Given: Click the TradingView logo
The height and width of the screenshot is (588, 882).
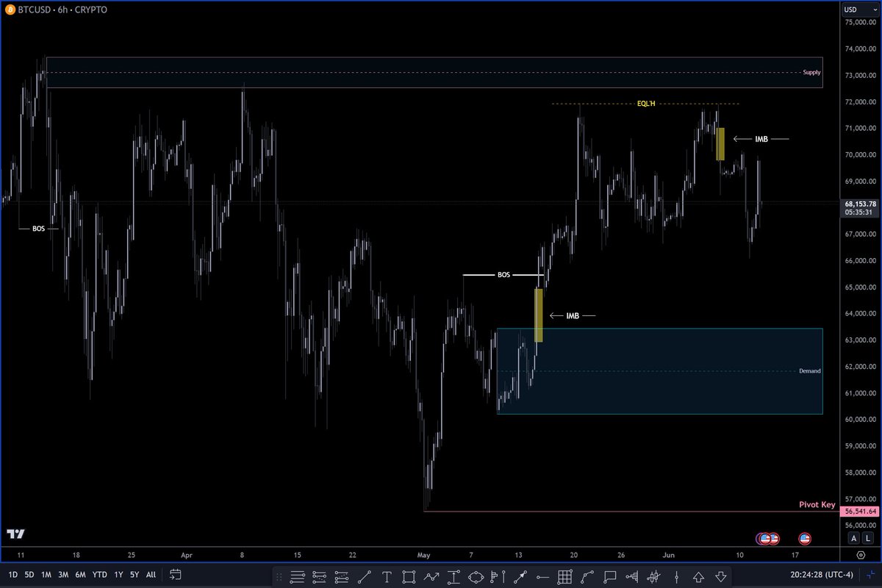Looking at the screenshot, I should coord(15,534).
